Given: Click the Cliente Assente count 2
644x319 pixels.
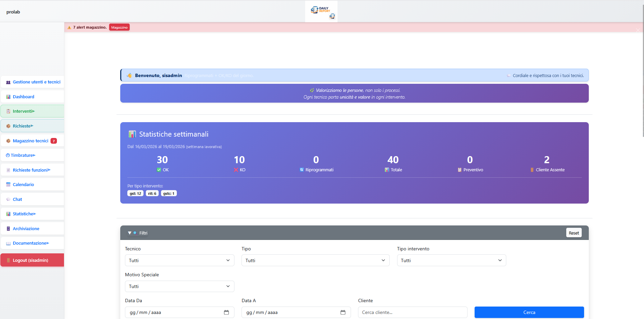Looking at the screenshot, I should [547, 160].
